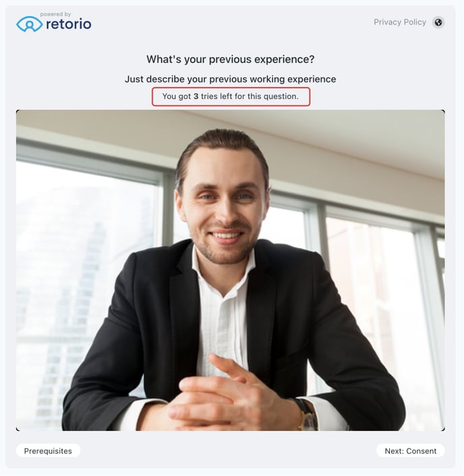Click the retorio eye logo icon

coord(29,24)
